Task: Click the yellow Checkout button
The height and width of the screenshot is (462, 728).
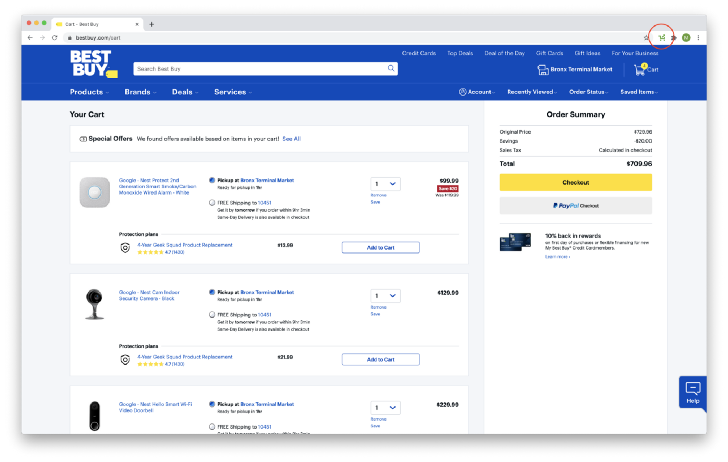Action: [x=576, y=182]
